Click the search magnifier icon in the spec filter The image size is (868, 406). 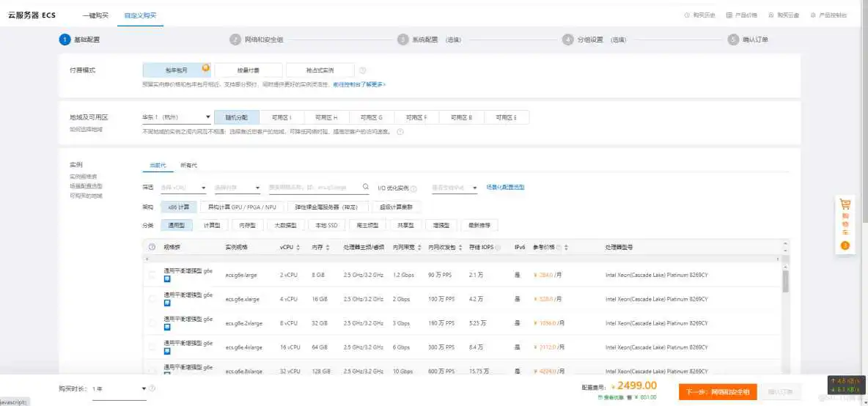[365, 187]
